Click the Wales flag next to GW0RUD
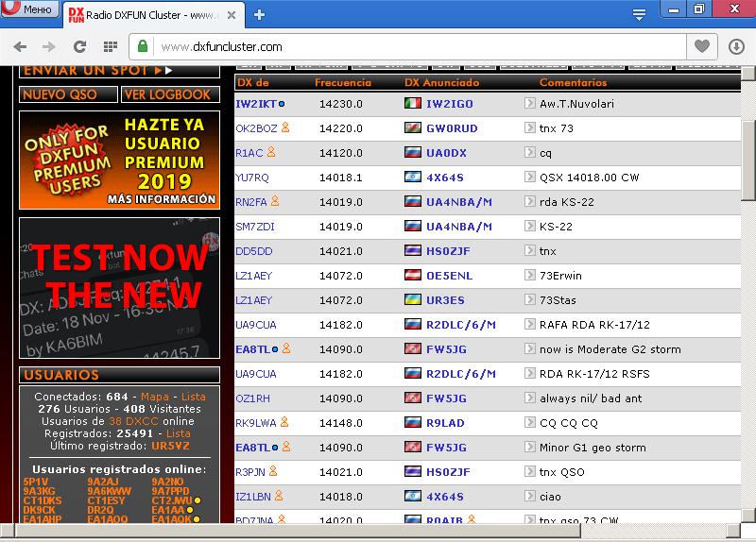The height and width of the screenshot is (542, 756). (x=413, y=127)
